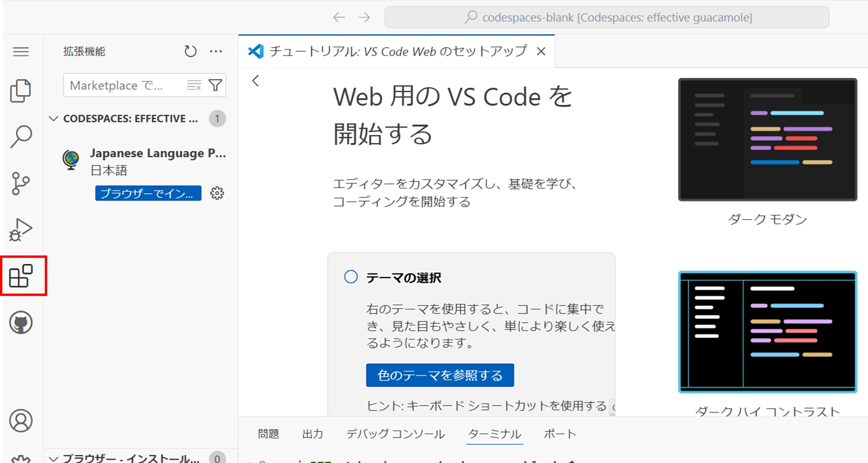Viewport: 868px width, 463px height.
Task: Click 色のテーマを参照する button
Action: tap(440, 375)
